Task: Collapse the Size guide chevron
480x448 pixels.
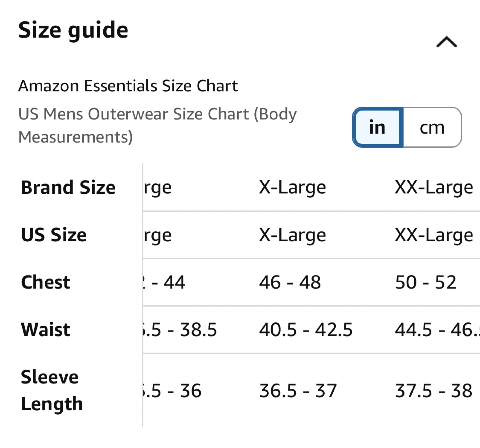Action: 446,42
